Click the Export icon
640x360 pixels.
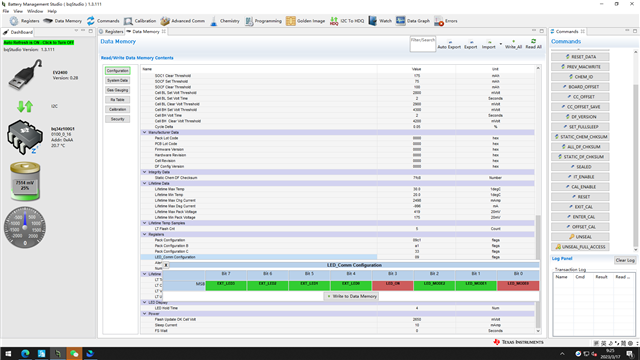pos(471,44)
